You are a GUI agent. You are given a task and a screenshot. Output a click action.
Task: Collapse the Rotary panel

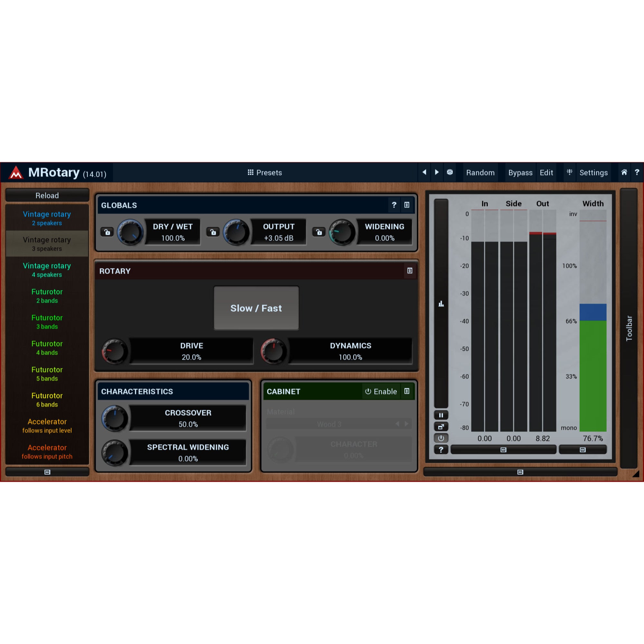pyautogui.click(x=410, y=271)
